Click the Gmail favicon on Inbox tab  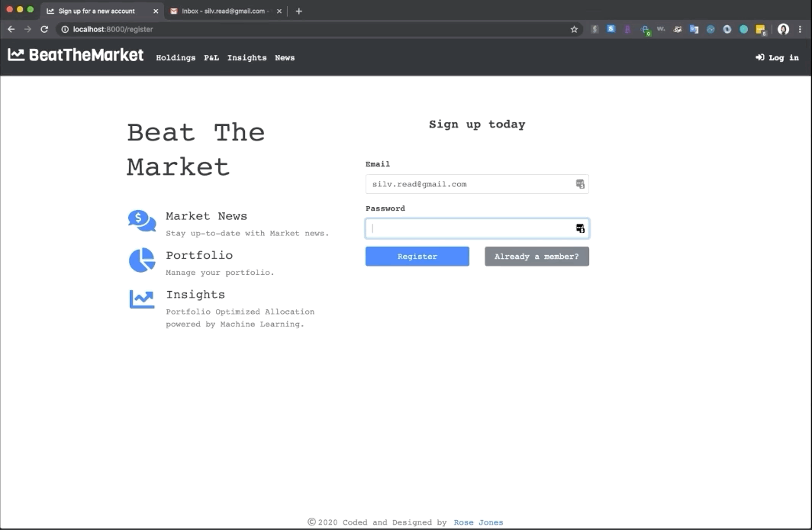coord(174,11)
